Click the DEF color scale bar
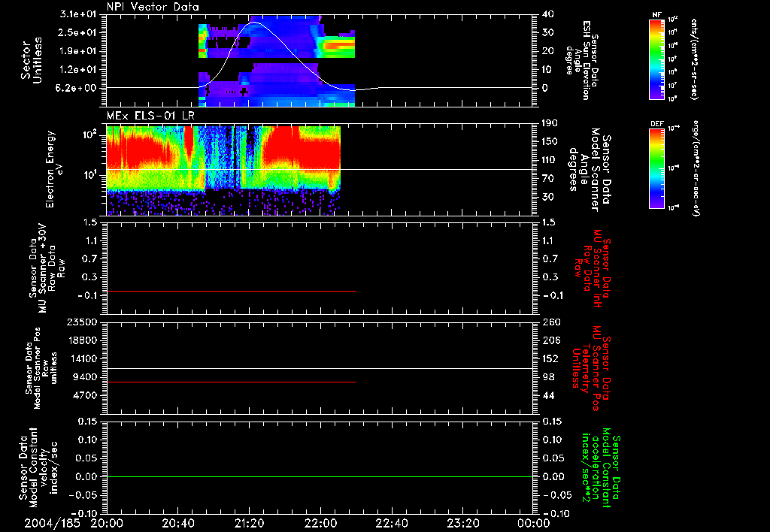The width and height of the screenshot is (770, 532). point(657,168)
